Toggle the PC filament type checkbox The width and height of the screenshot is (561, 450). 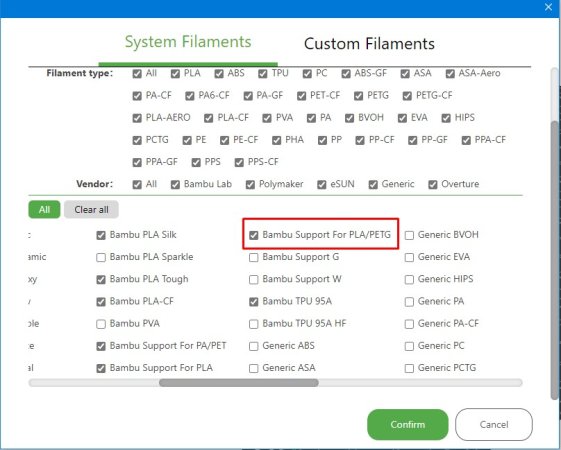[307, 74]
